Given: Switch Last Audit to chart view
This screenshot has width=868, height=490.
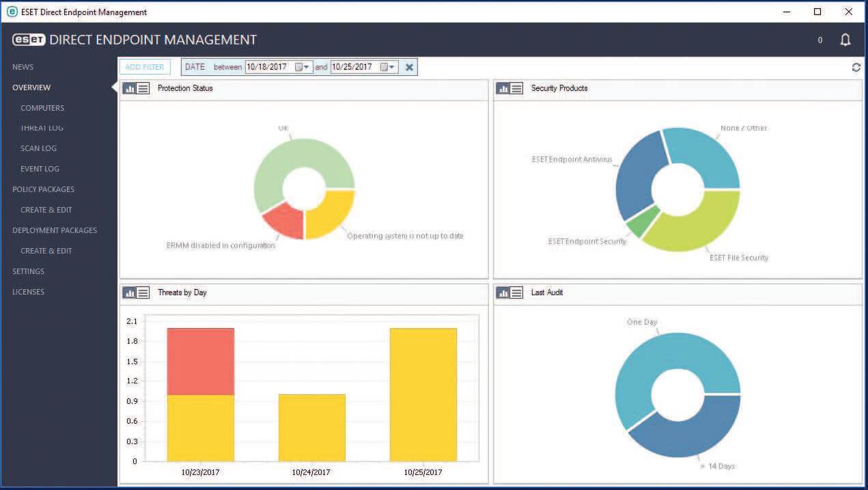Looking at the screenshot, I should 503,292.
